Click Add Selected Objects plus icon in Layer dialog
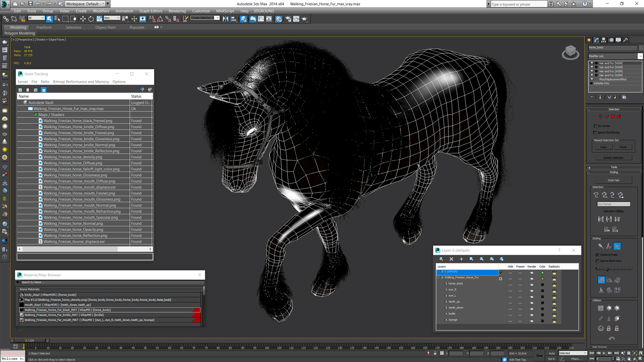The image size is (644, 362). coord(461,259)
